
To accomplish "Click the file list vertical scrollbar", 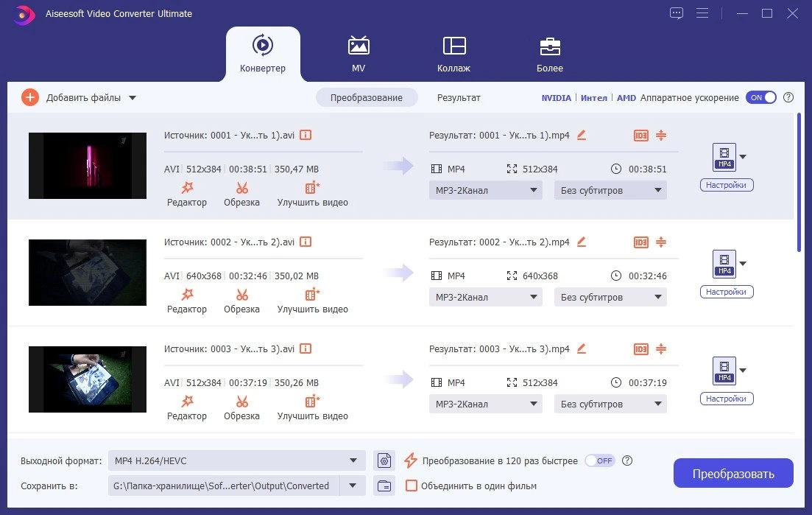I will coord(799,183).
